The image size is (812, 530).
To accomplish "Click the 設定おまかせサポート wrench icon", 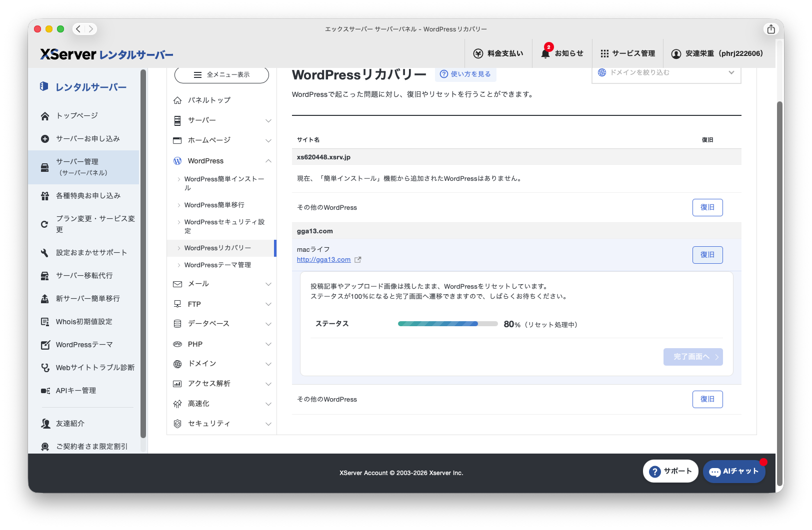I will [45, 253].
